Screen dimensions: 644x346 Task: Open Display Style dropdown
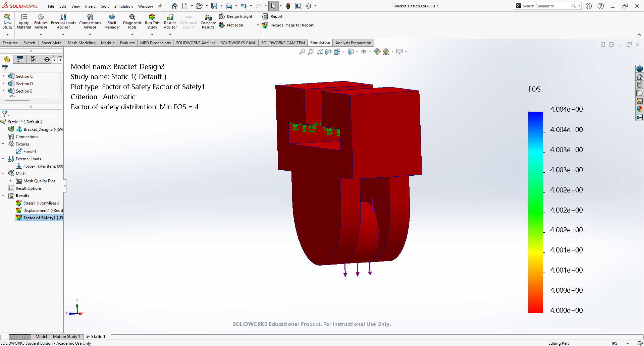click(x=357, y=52)
